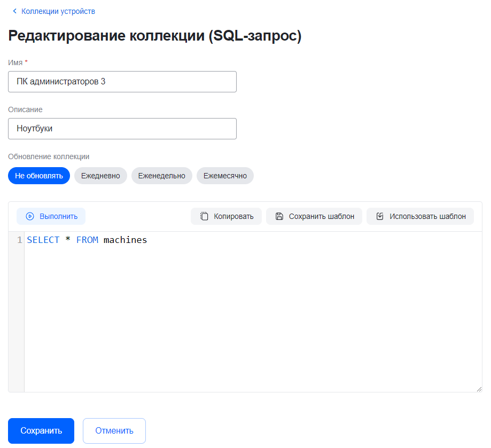Set collection update to Еженедельно
The height and width of the screenshot is (448, 491).
pos(161,176)
